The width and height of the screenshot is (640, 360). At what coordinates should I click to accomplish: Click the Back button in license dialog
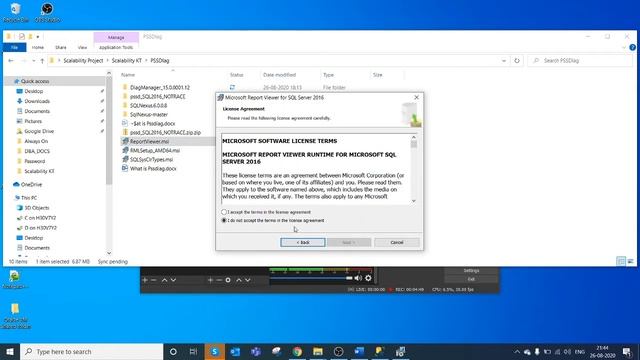point(303,242)
